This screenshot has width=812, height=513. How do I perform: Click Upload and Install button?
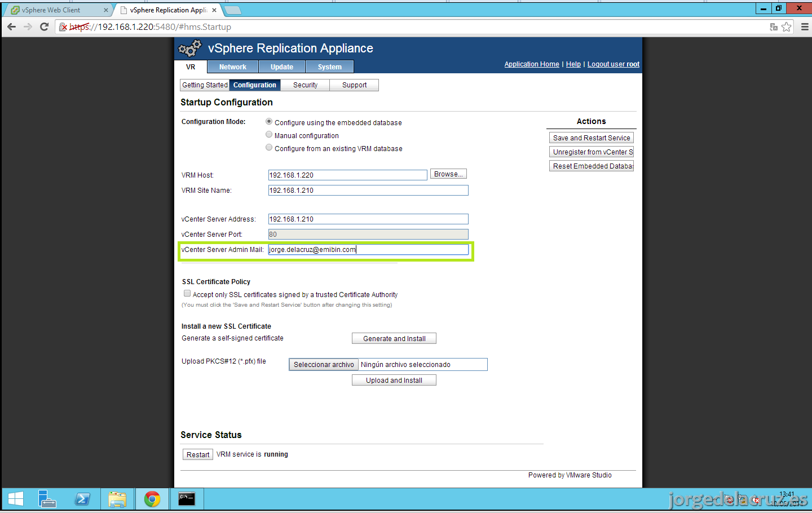point(394,380)
